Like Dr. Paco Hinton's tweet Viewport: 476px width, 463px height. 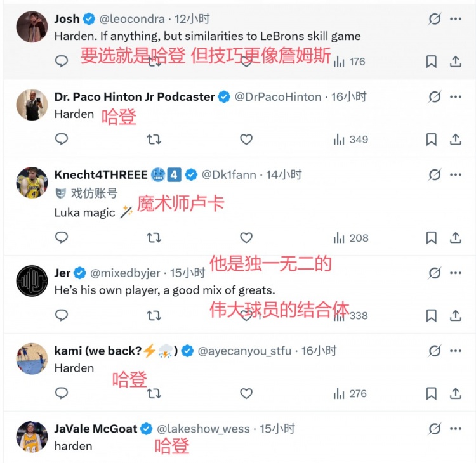point(246,140)
